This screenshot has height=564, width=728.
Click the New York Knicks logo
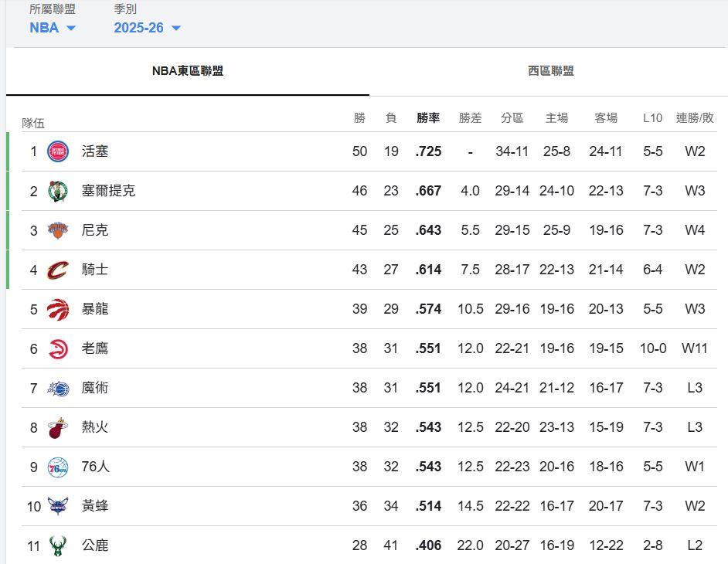[x=58, y=230]
